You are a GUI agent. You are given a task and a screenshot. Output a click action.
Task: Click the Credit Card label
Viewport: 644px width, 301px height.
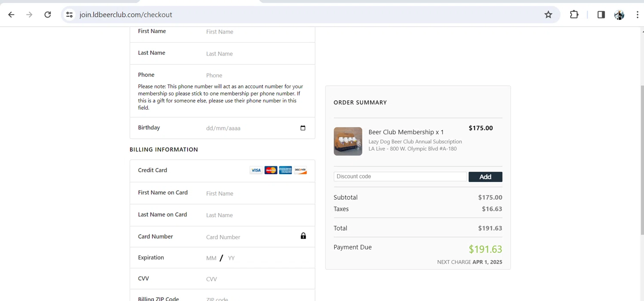pyautogui.click(x=152, y=170)
